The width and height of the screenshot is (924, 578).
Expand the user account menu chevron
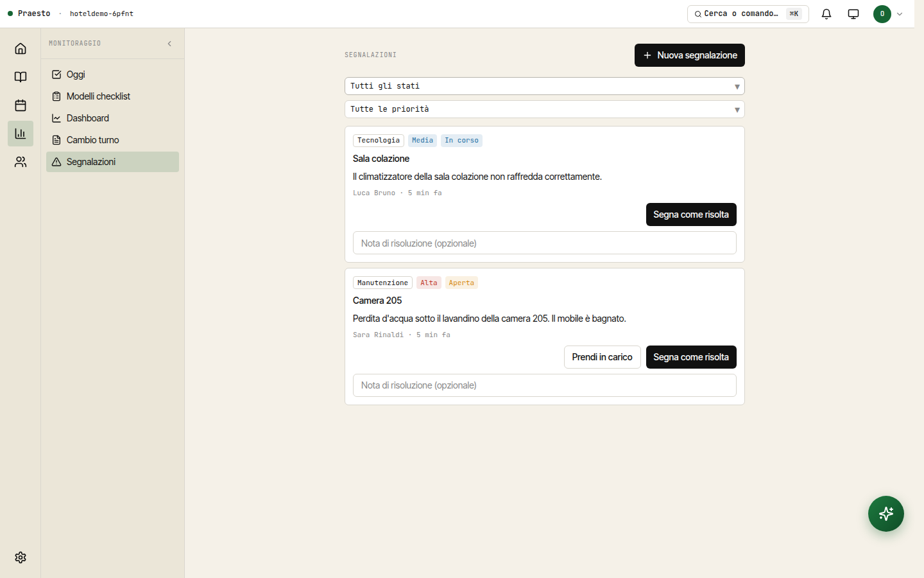click(900, 13)
